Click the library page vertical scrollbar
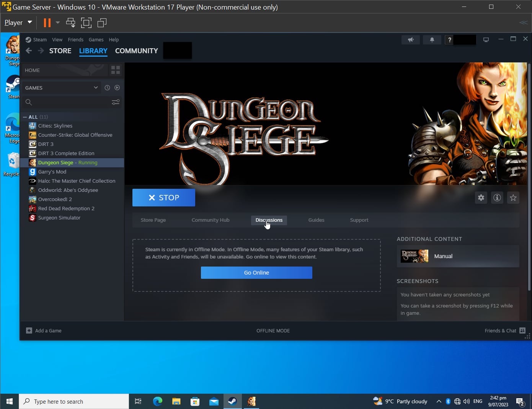 [x=529, y=172]
